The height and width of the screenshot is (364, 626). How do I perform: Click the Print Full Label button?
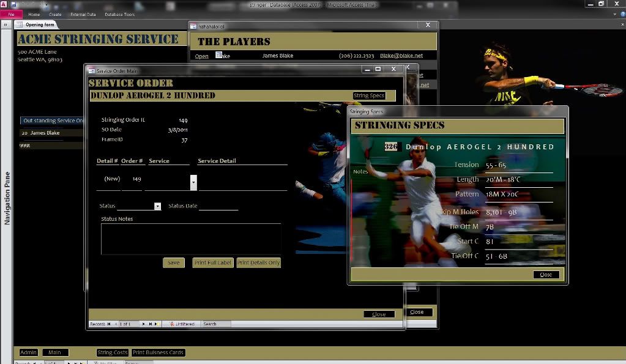(213, 262)
